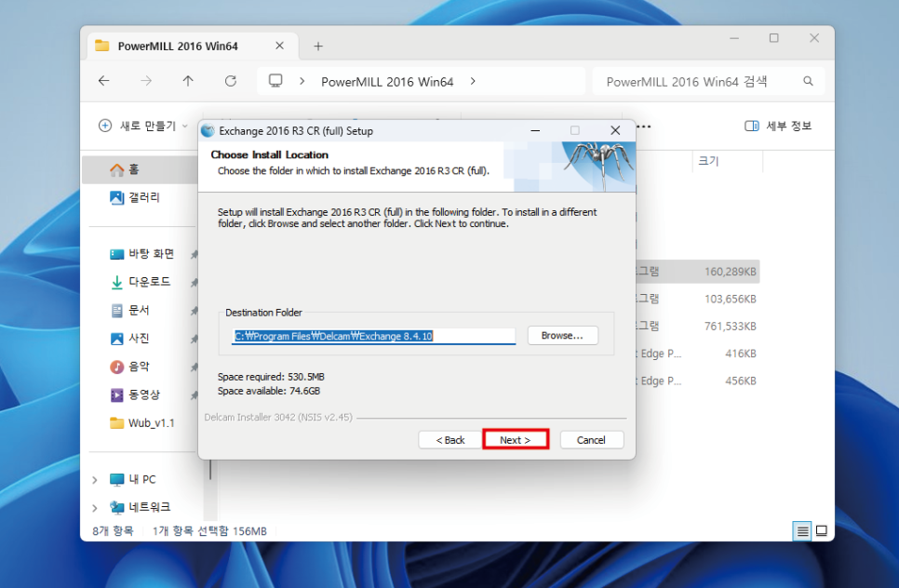Toggle the 세부 정보 details pane
This screenshot has height=588, width=899.
coord(778,126)
